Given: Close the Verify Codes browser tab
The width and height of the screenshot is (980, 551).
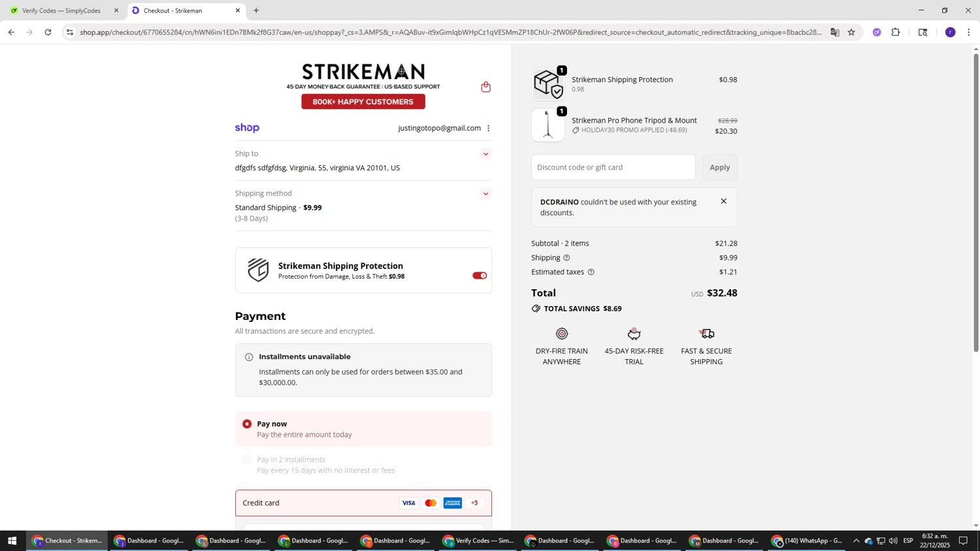Looking at the screenshot, I should [116, 10].
